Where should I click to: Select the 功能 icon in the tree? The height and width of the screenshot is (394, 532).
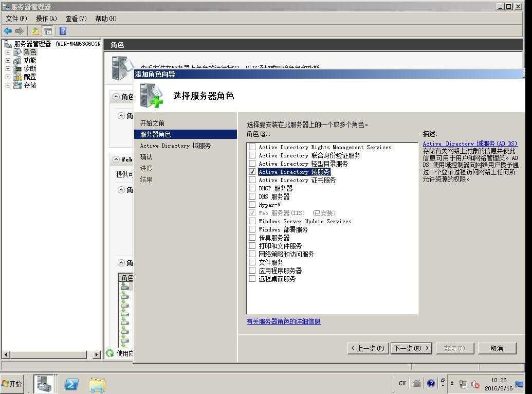click(x=17, y=61)
